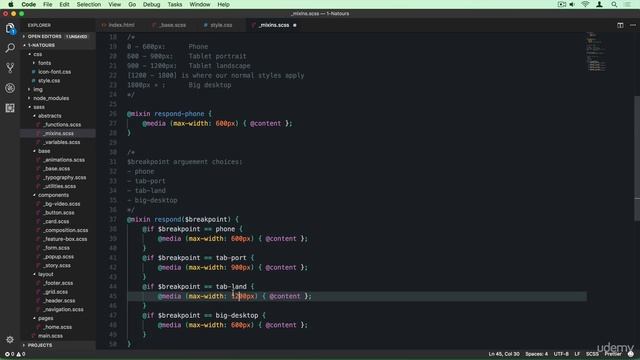Click the volume icon in menu bar
Image resolution: width=640 pixels, height=360 pixels.
(572, 4)
